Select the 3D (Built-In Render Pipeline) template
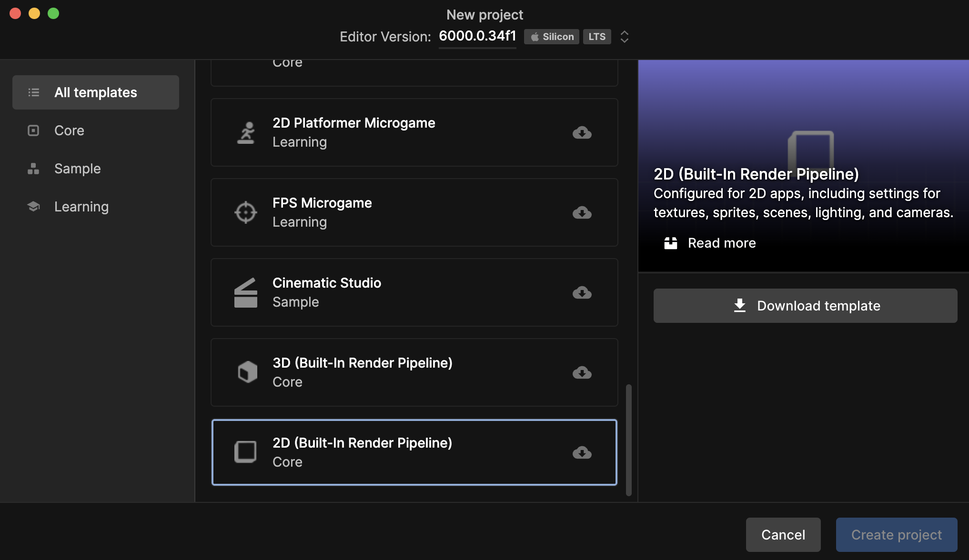Screen dimensions: 969x560 point(414,372)
